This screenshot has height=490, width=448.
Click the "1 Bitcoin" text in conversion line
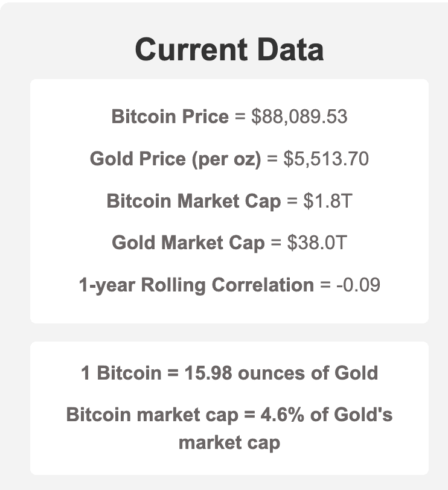120,373
